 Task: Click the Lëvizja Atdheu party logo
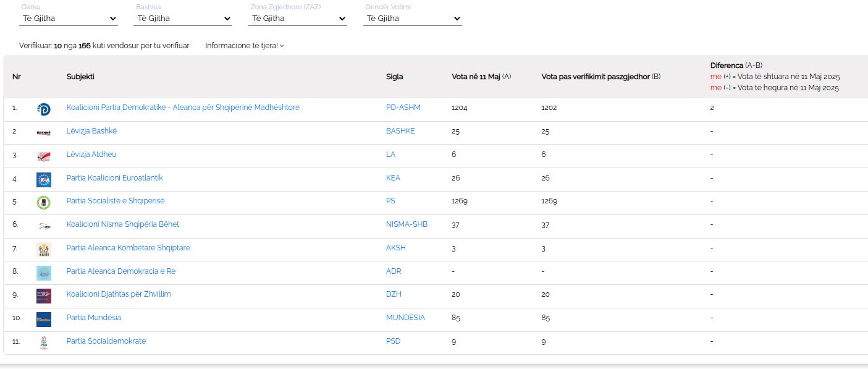(44, 156)
